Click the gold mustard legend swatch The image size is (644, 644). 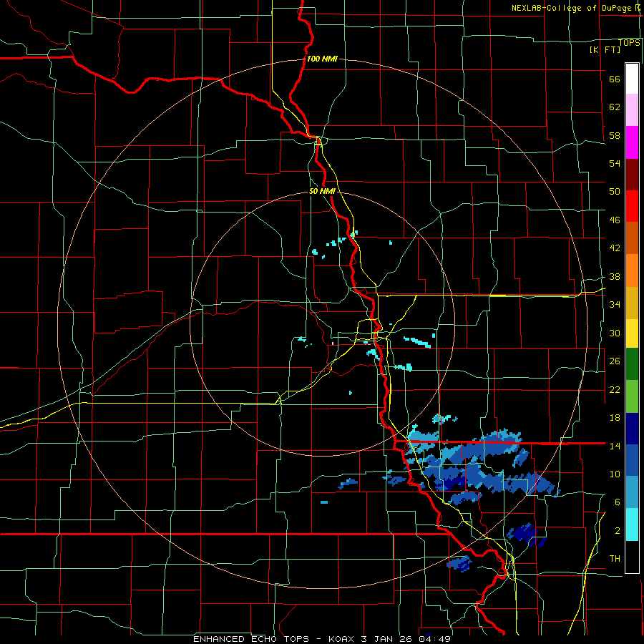tap(632, 303)
